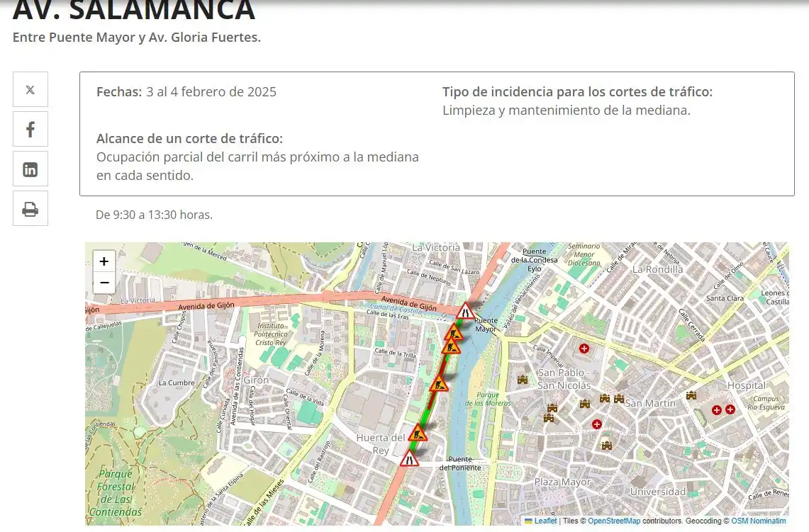809x532 pixels.
Task: Open the southernmost roadwork marker near Puente del Poniente
Action: click(408, 458)
